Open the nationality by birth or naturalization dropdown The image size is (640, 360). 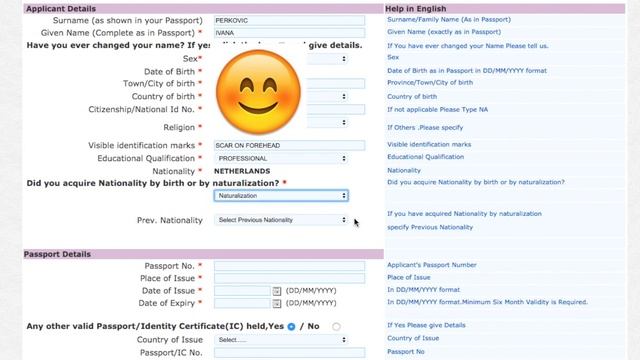(x=281, y=196)
